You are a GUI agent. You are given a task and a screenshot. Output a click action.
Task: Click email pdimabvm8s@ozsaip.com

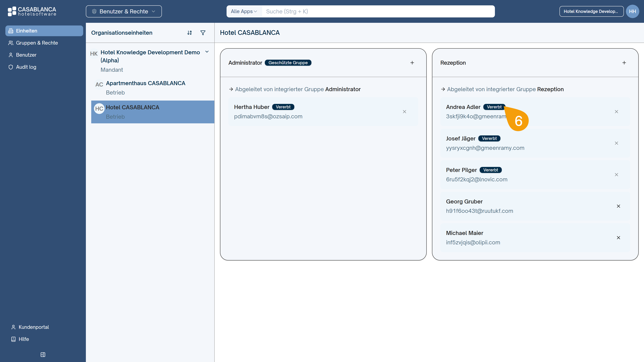pyautogui.click(x=268, y=116)
